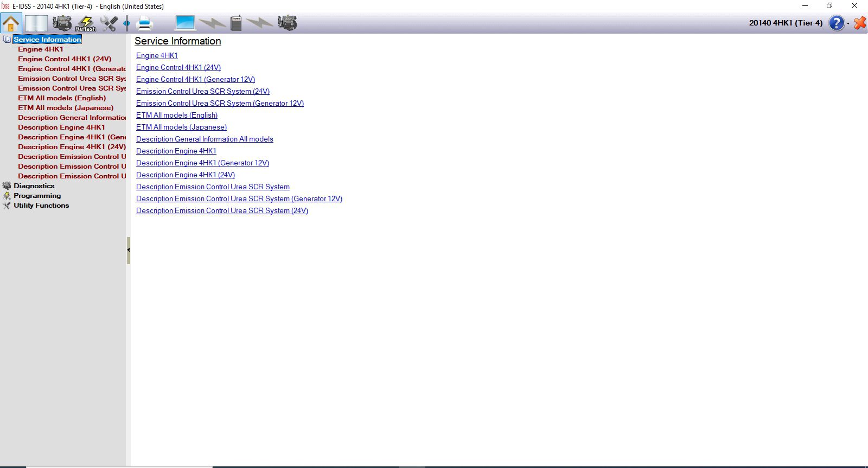Select Engine 4HK1 tree entry
This screenshot has width=868, height=468.
[x=41, y=49]
